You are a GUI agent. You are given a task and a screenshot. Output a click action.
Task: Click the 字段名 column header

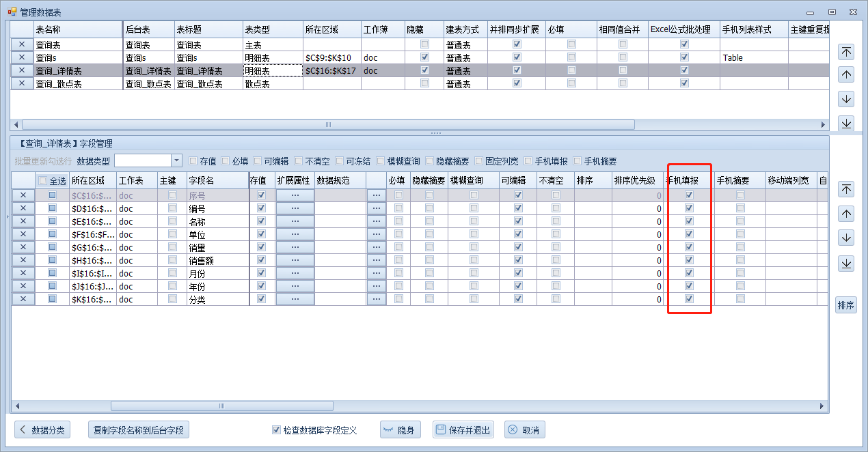[217, 180]
